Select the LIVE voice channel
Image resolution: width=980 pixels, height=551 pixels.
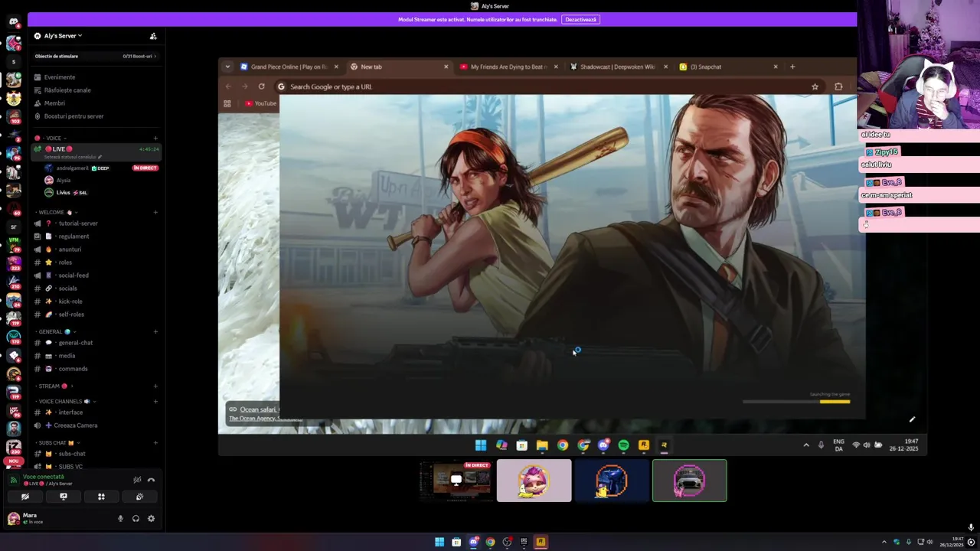pyautogui.click(x=96, y=151)
